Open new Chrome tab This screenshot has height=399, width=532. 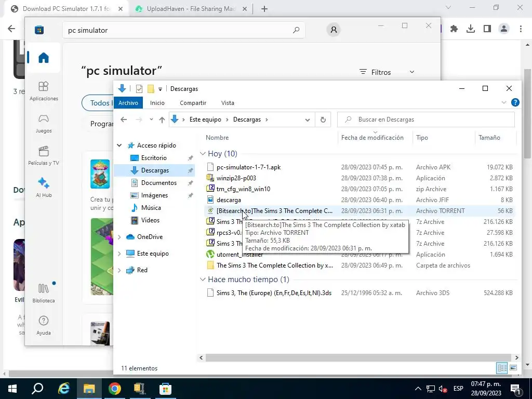[x=264, y=9]
